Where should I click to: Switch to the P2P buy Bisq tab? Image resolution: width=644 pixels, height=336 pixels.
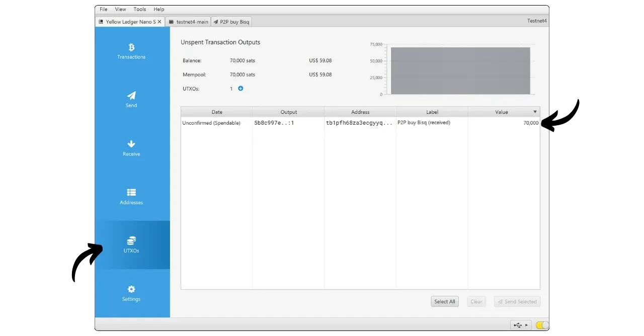pos(231,22)
